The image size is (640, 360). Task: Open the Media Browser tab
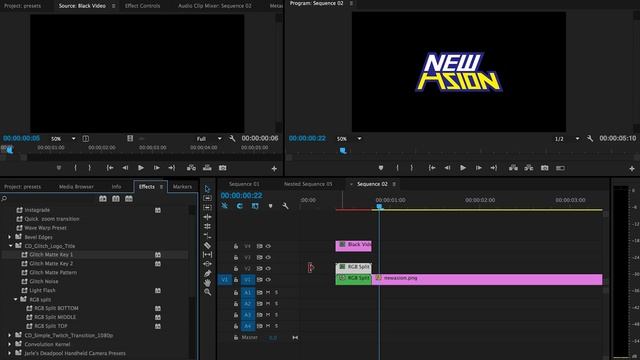tap(76, 187)
